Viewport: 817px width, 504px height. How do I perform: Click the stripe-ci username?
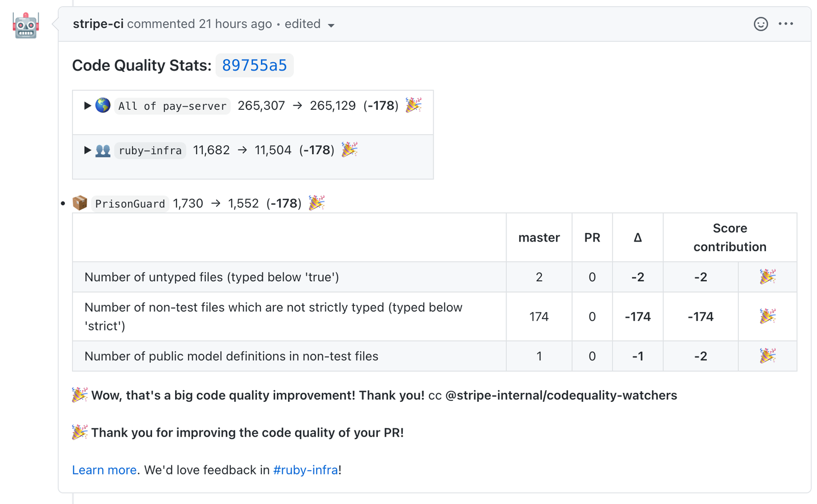98,23
